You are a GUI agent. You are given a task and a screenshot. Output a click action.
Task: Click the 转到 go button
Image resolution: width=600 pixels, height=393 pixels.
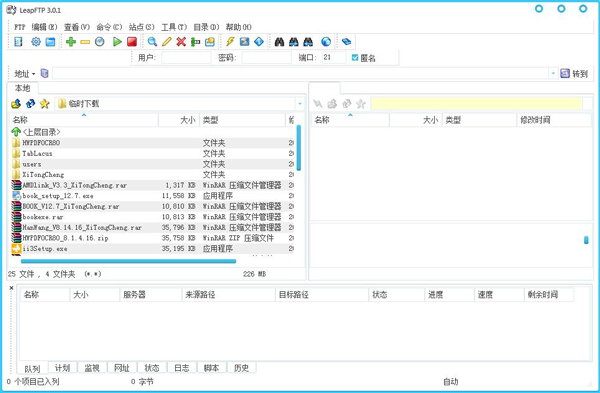point(574,73)
